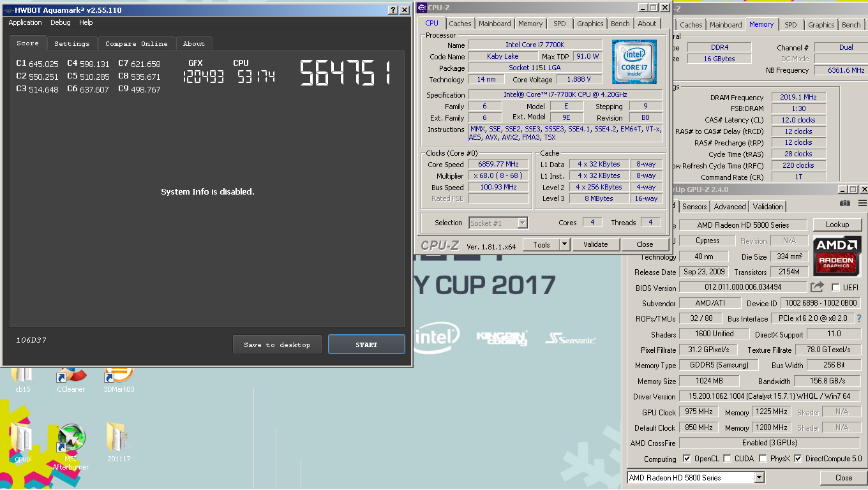Click the BIOS share/export arrow icon in GPU-Z
This screenshot has width=868, height=490.
coord(818,287)
